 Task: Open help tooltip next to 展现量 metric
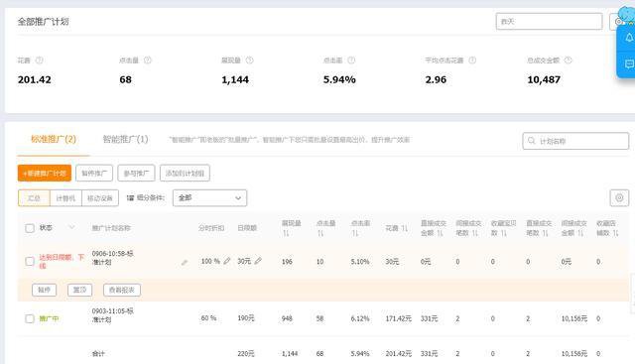250,61
